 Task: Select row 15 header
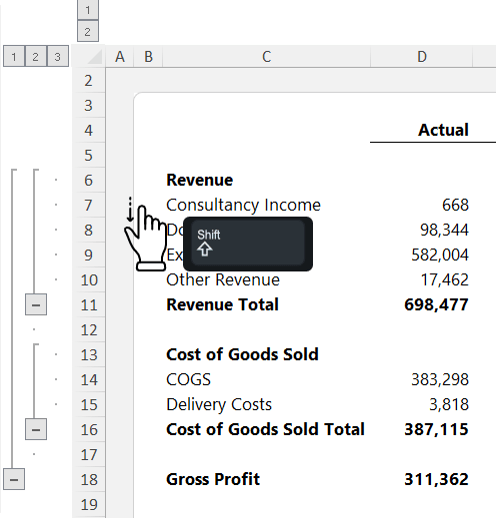(89, 404)
